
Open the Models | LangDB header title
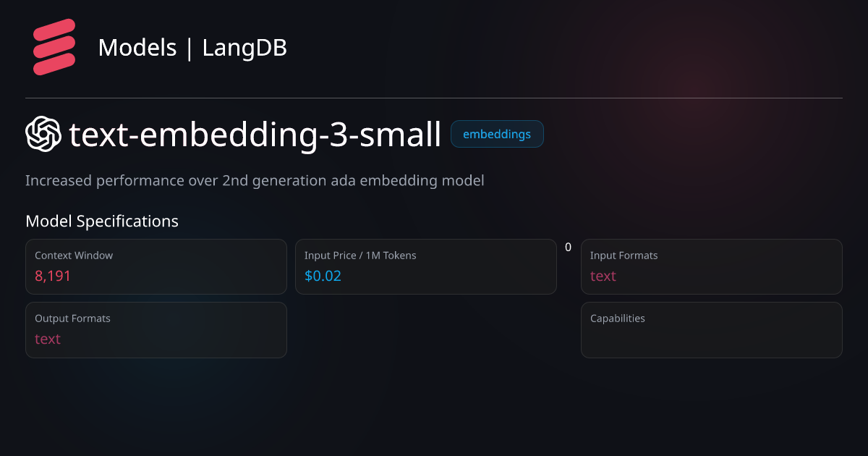pyautogui.click(x=192, y=48)
